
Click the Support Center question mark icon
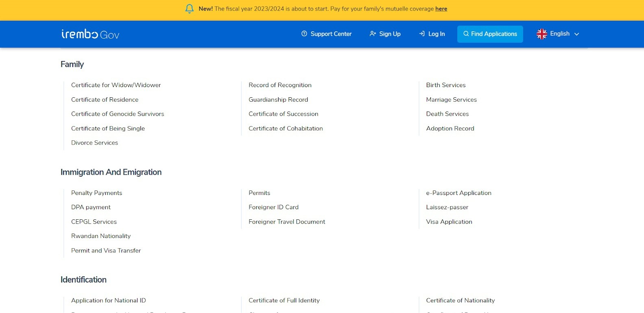tap(304, 34)
